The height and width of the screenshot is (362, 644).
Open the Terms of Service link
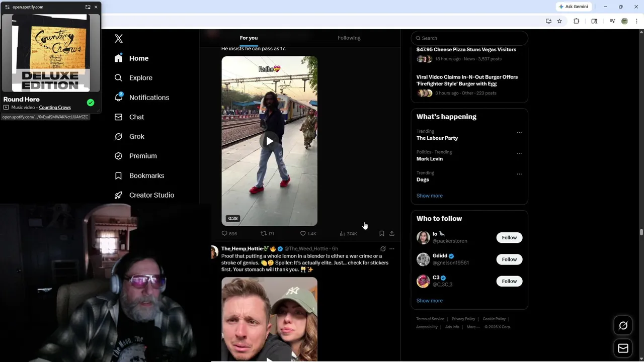pyautogui.click(x=430, y=319)
